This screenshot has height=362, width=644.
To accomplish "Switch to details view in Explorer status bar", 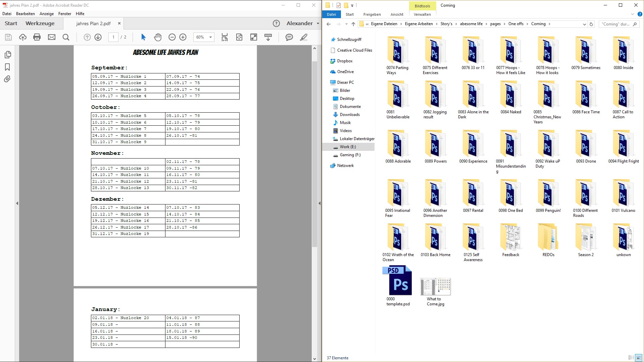I will (631, 358).
